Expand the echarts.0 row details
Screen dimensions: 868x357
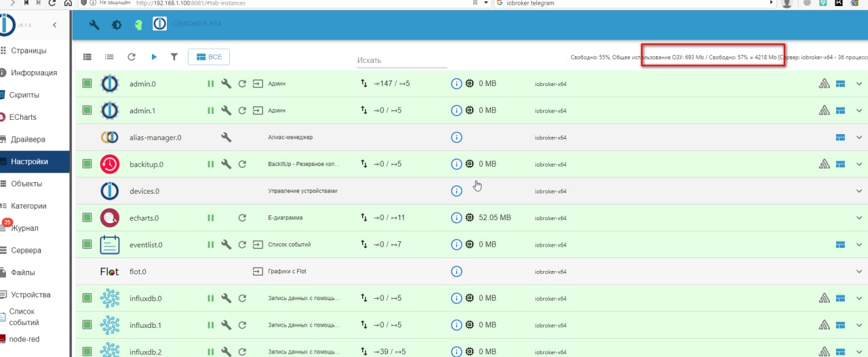[859, 217]
